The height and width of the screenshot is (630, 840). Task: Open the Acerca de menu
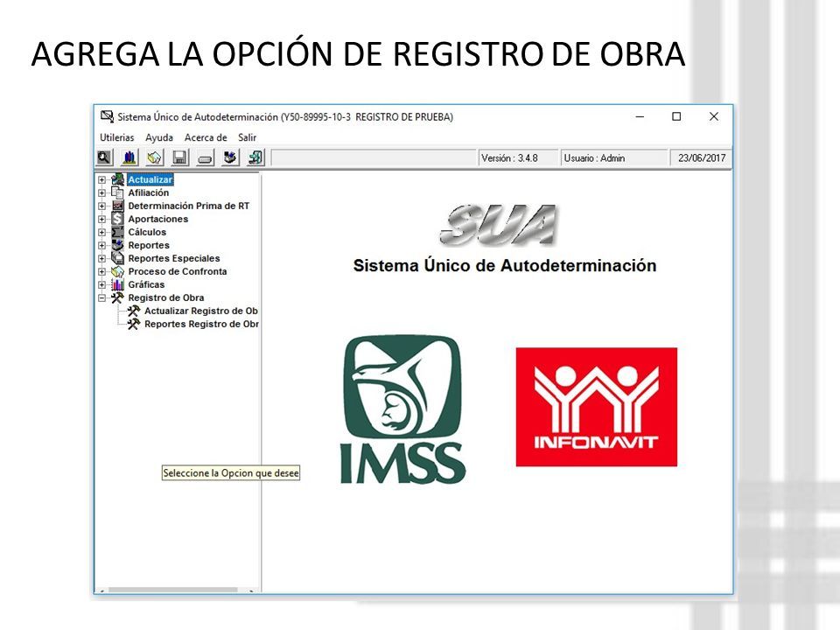tap(206, 137)
